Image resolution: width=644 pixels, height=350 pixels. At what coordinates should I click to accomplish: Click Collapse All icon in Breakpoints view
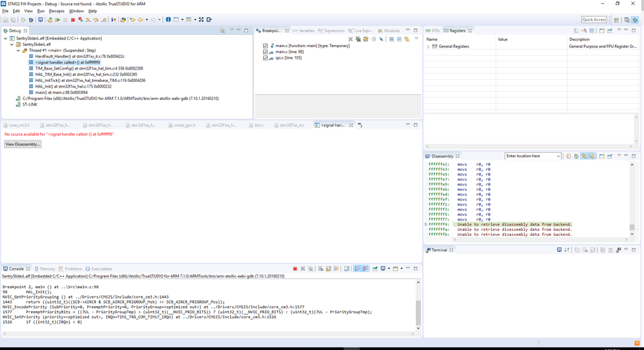click(x=399, y=39)
